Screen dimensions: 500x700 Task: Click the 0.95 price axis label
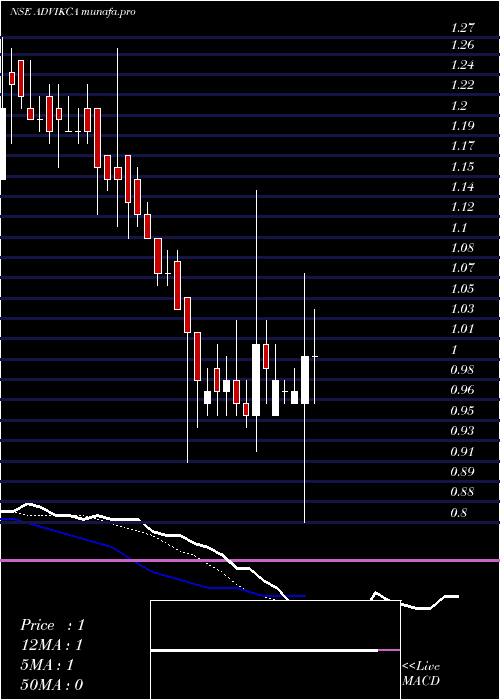point(462,410)
